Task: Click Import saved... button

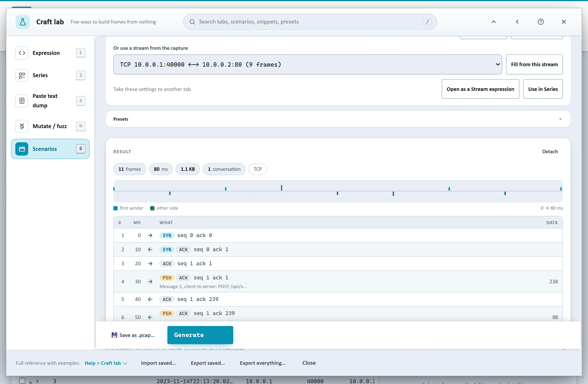Action: (x=158, y=363)
